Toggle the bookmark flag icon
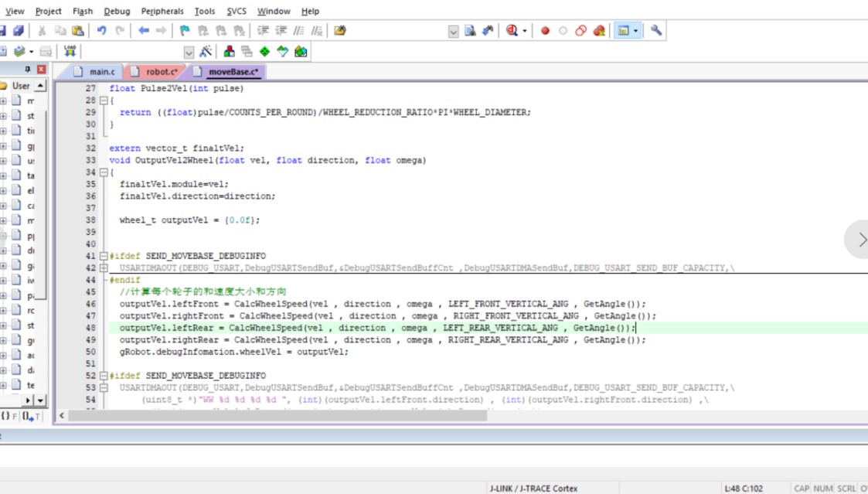 pos(185,31)
